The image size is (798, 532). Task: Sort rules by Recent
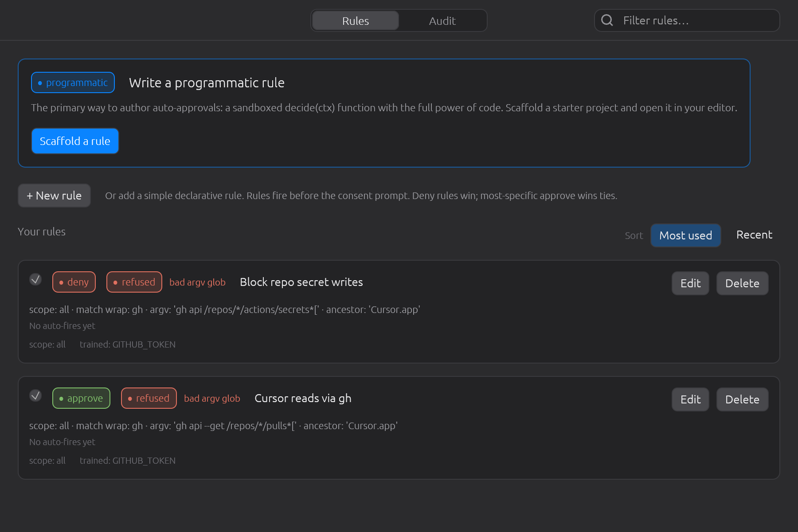tap(754, 235)
